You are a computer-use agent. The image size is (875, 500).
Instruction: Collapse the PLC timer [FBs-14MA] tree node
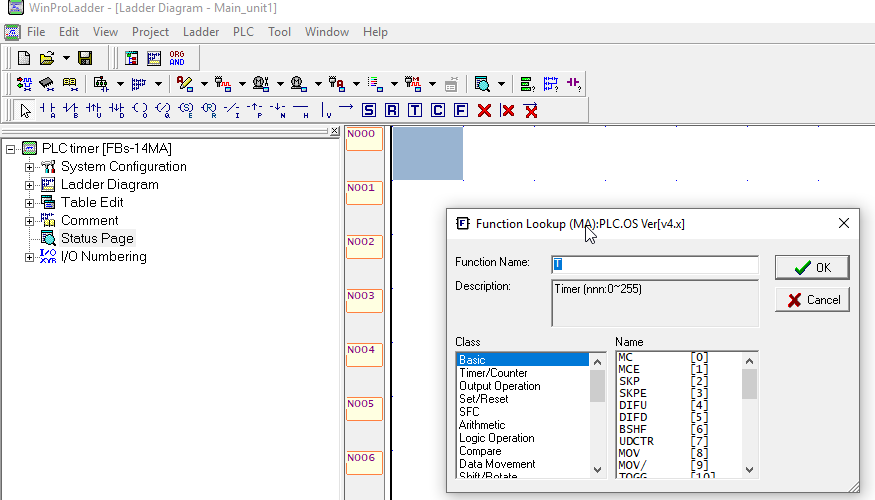(11, 149)
